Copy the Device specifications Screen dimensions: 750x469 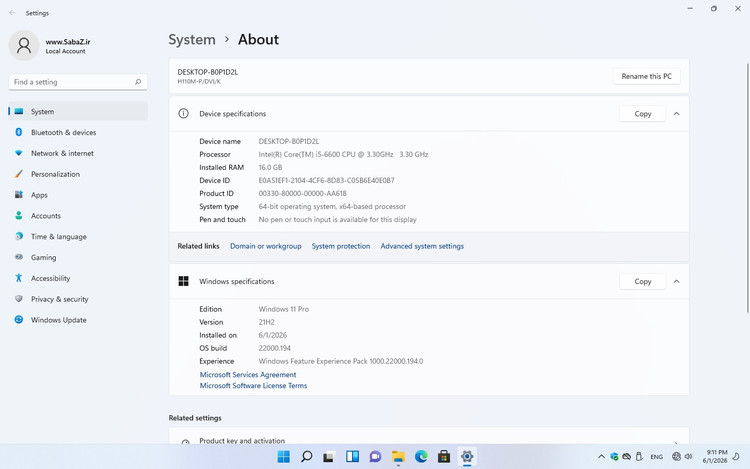pyautogui.click(x=642, y=114)
